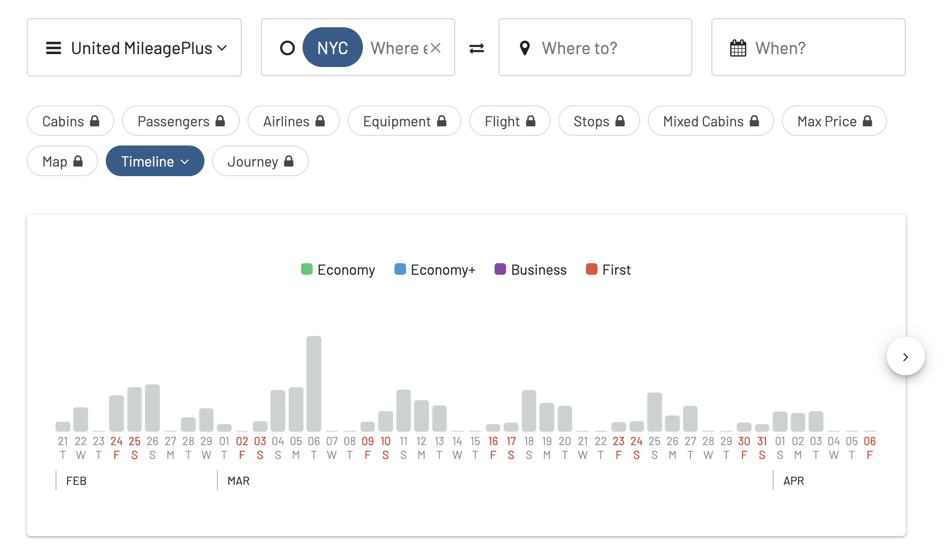Click the swap origin and destination arrows icon

click(476, 48)
